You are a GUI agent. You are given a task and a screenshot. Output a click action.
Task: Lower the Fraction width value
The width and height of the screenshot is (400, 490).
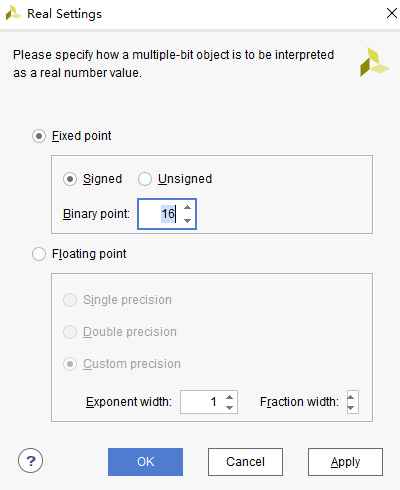351,407
